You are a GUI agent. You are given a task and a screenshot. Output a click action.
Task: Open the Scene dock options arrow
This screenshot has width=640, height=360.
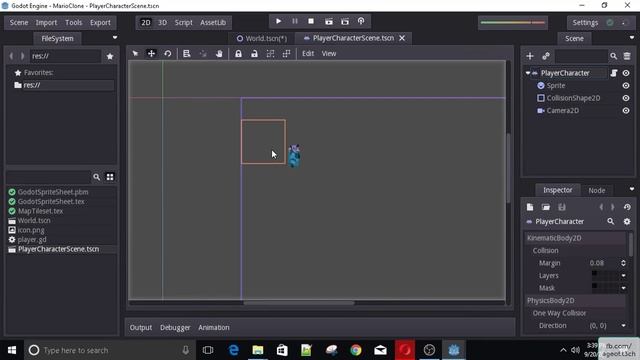click(632, 38)
